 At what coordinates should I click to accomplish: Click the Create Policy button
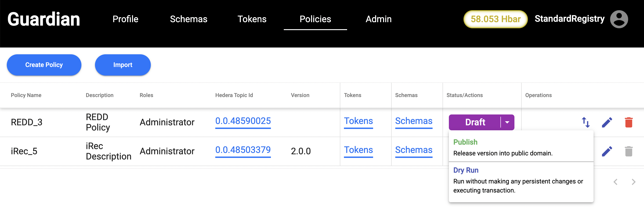pyautogui.click(x=44, y=65)
